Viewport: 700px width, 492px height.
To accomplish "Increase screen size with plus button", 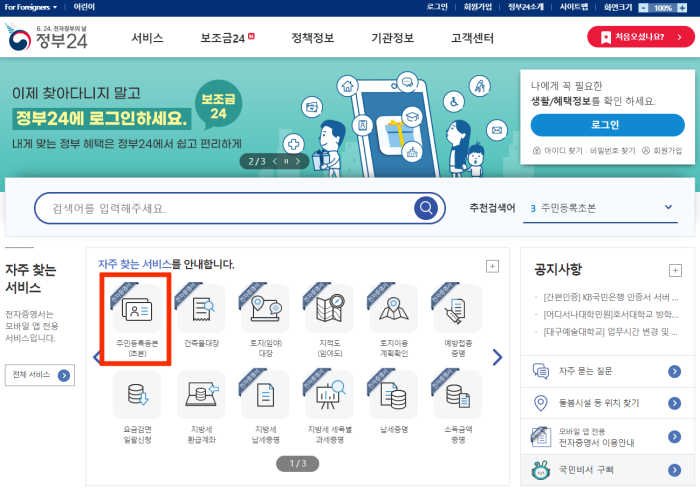I will click(682, 8).
